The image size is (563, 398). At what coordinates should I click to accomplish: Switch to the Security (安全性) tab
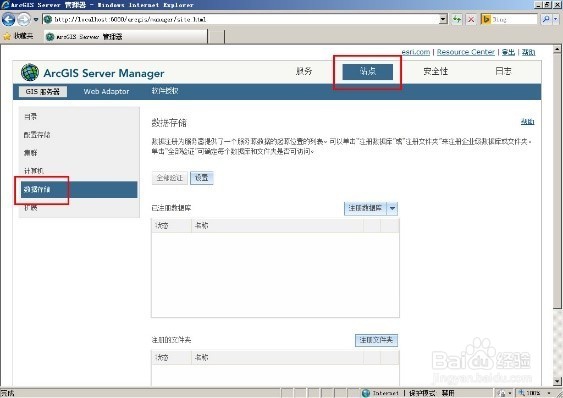[436, 71]
